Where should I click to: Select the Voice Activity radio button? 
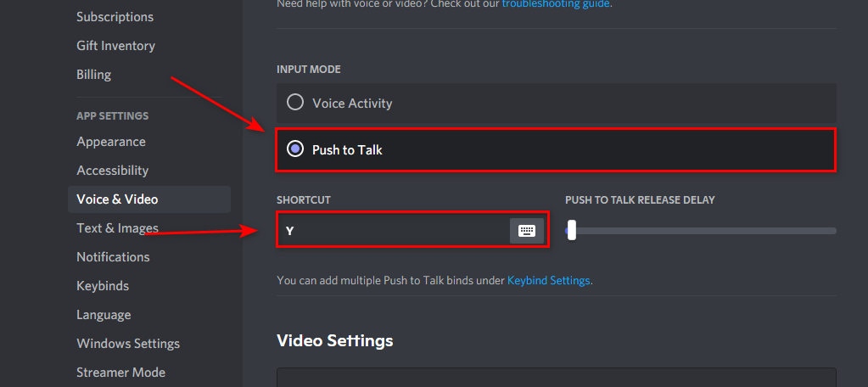[295, 103]
